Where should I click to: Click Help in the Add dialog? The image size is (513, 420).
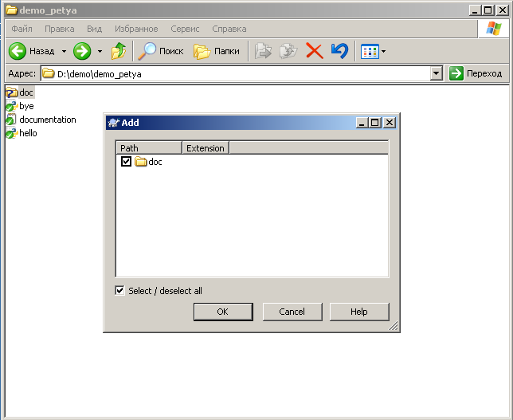pos(359,312)
